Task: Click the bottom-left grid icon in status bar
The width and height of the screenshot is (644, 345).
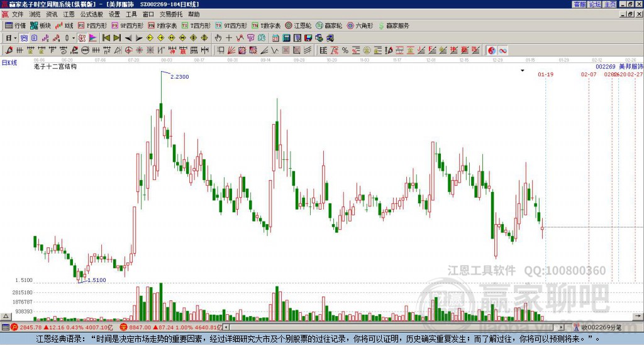Action: (x=5, y=327)
